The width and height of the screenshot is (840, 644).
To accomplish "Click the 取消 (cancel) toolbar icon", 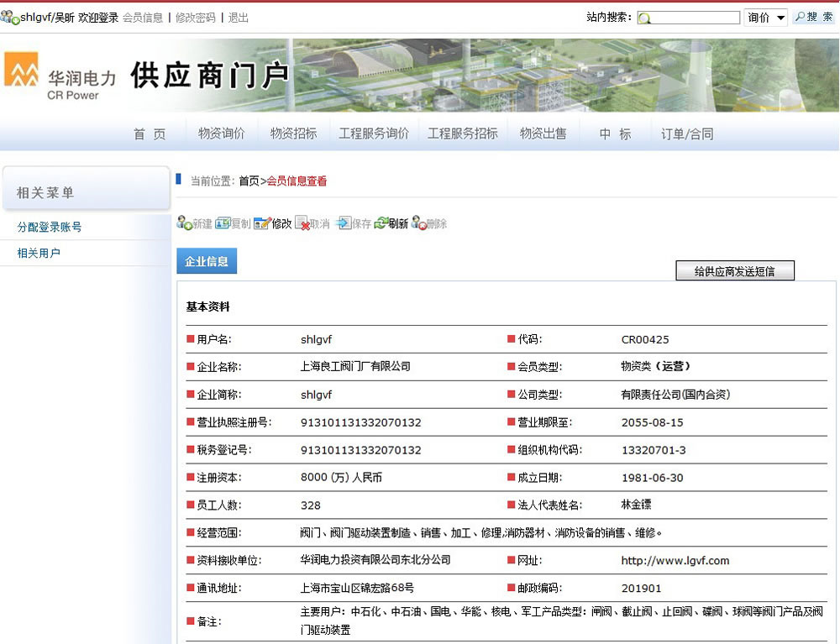I will point(312,223).
